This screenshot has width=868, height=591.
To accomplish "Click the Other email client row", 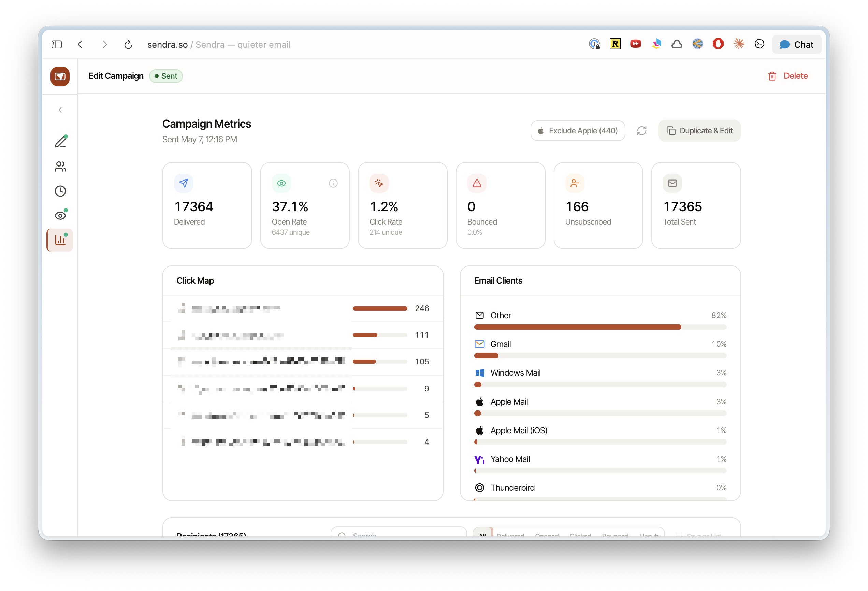I will 600,320.
